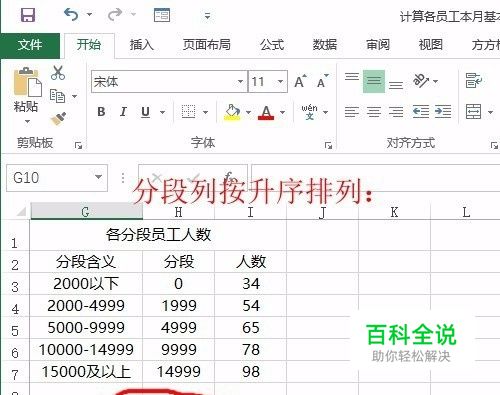Click the Borders icon

click(188, 112)
